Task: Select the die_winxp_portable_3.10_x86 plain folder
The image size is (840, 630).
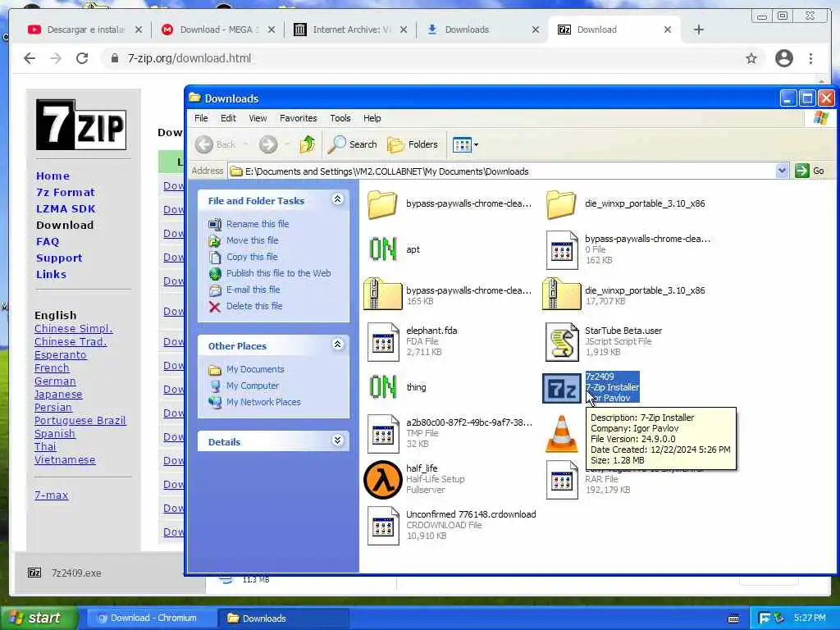Action: pyautogui.click(x=561, y=204)
